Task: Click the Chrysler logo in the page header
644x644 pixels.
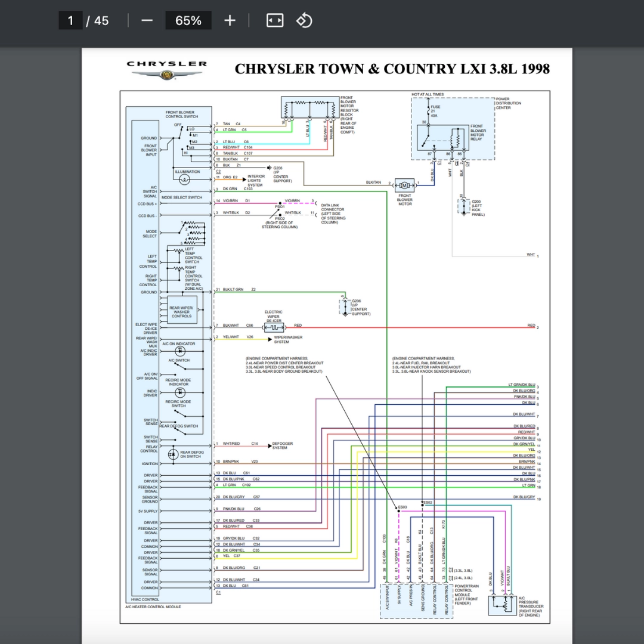Action: (x=167, y=70)
